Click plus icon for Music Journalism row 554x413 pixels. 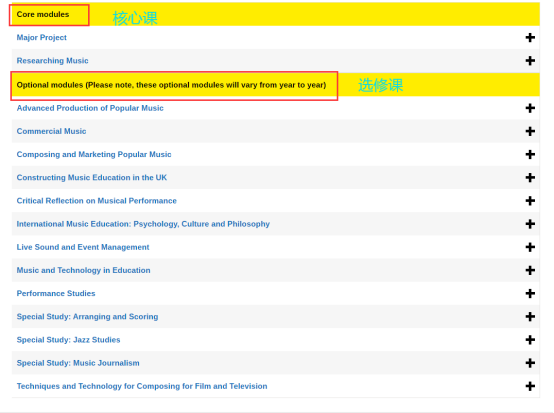tap(530, 363)
